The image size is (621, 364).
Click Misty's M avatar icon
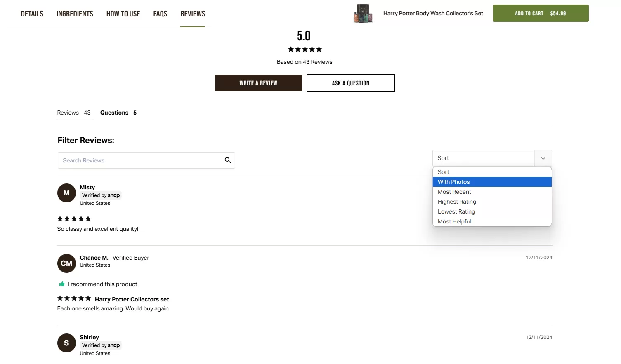[66, 193]
